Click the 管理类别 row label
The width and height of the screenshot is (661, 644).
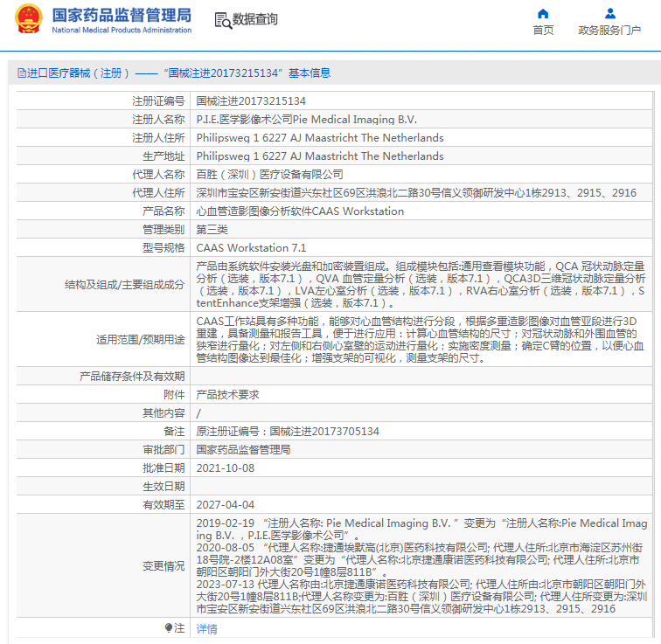coord(164,230)
